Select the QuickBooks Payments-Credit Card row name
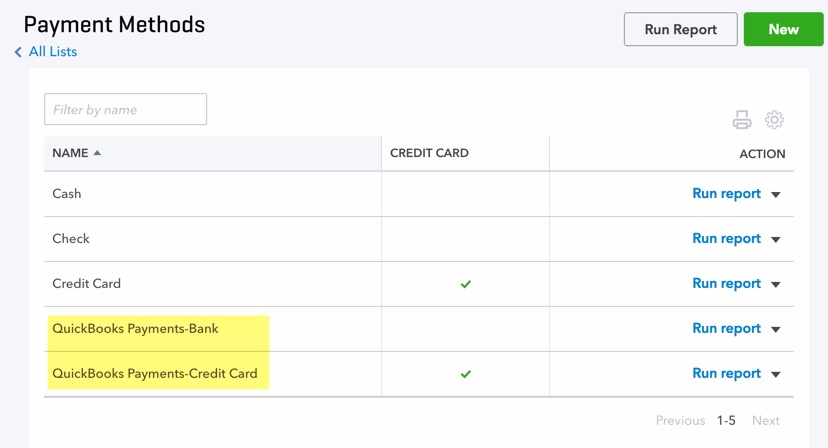The width and height of the screenshot is (828, 448). point(155,374)
